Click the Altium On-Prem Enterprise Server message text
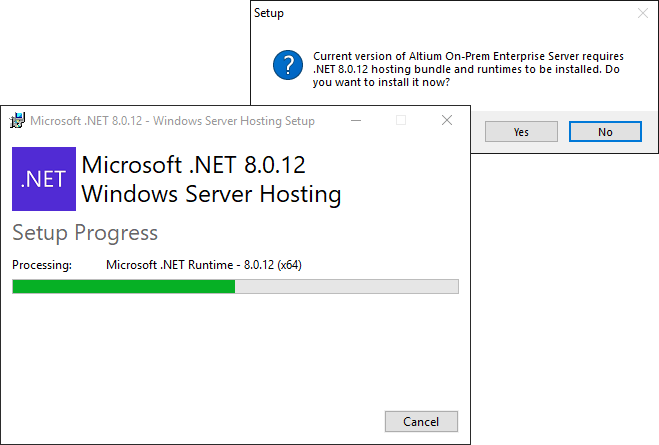 (x=468, y=69)
